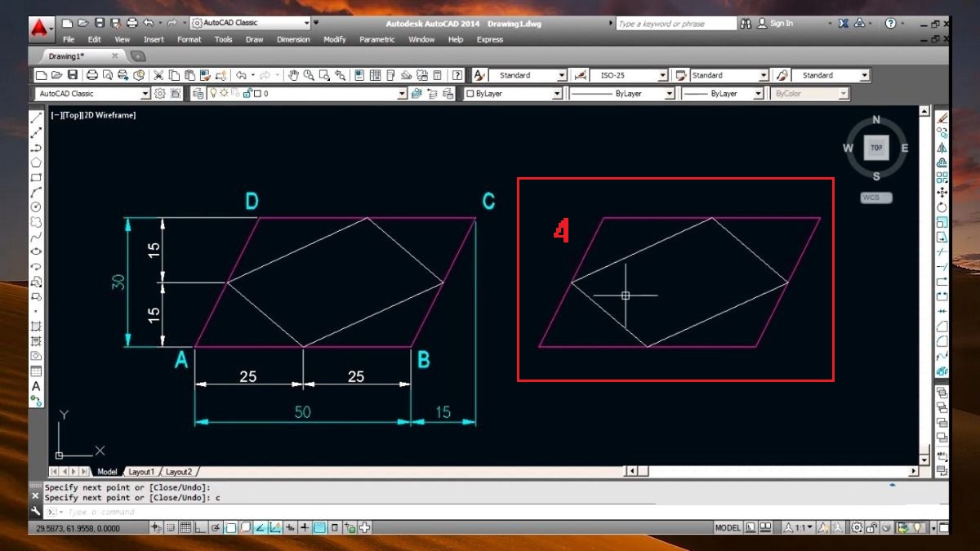The width and height of the screenshot is (980, 551).
Task: Click the Text Style icon
Action: pos(479,75)
